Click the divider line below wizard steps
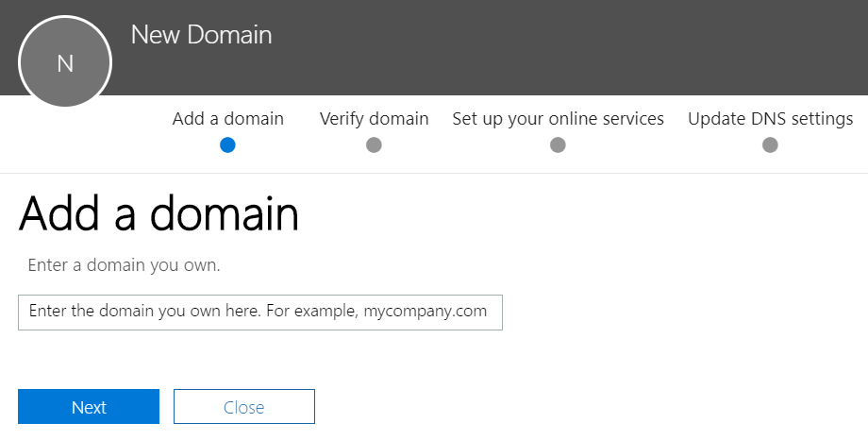Image resolution: width=868 pixels, height=440 pixels. pos(434,173)
